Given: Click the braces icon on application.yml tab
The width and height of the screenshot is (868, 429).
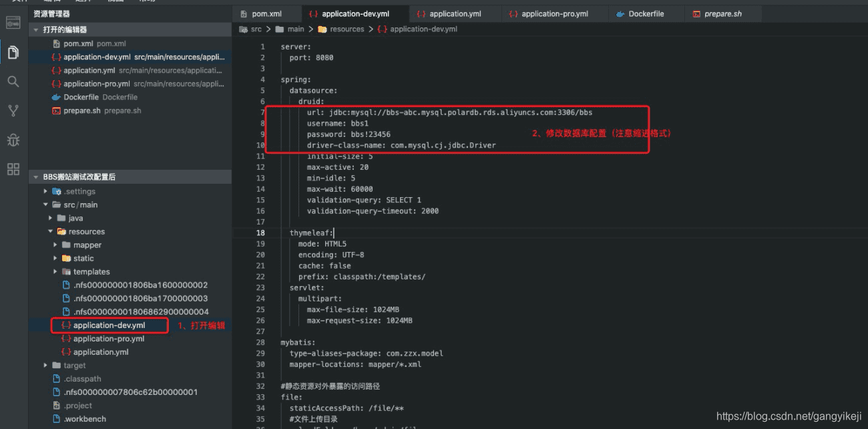Looking at the screenshot, I should tap(421, 13).
